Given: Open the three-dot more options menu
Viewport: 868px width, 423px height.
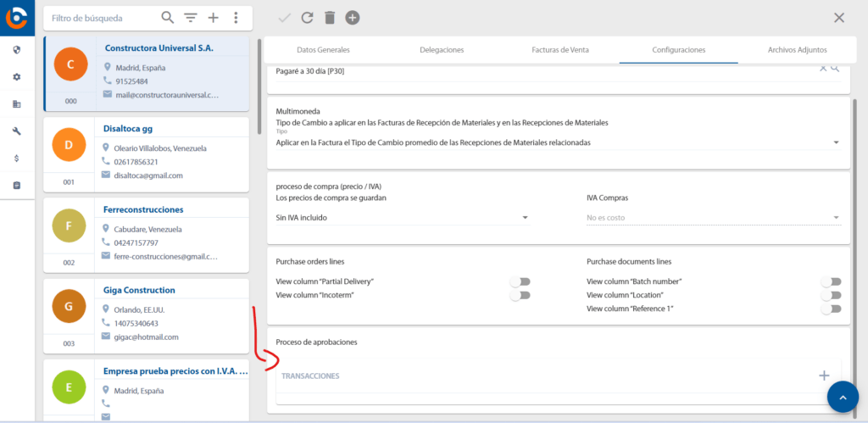Looking at the screenshot, I should (236, 18).
